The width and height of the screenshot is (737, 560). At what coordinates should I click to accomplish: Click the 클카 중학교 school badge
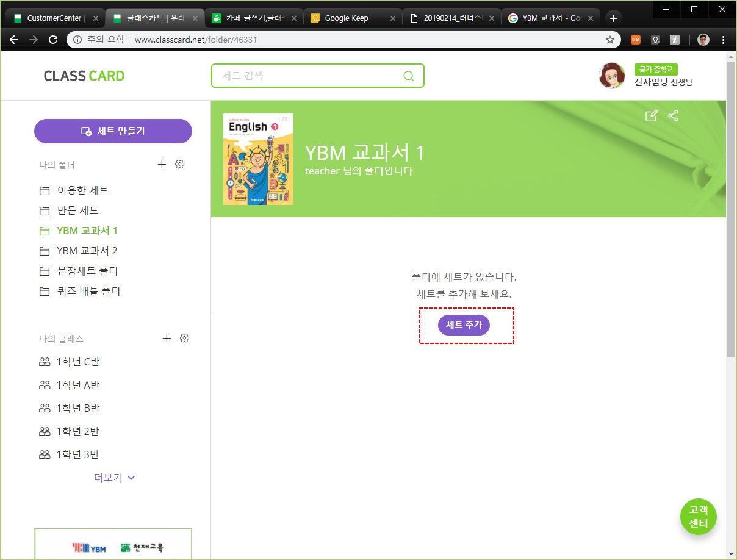656,70
